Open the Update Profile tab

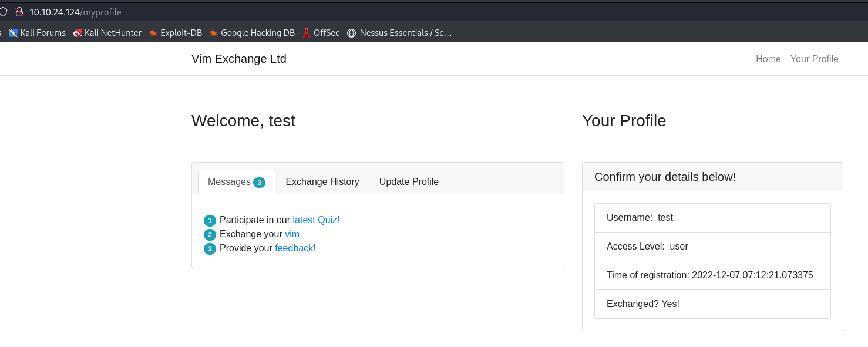pos(409,182)
